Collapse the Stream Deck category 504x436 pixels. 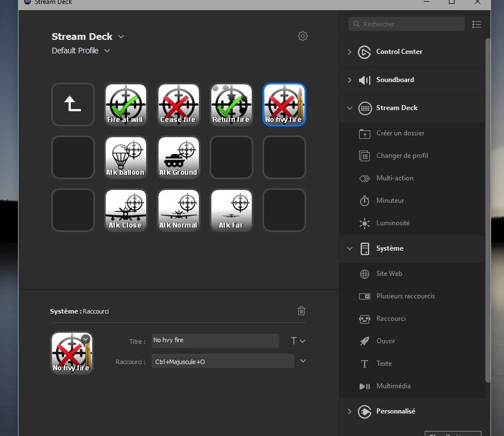(349, 108)
